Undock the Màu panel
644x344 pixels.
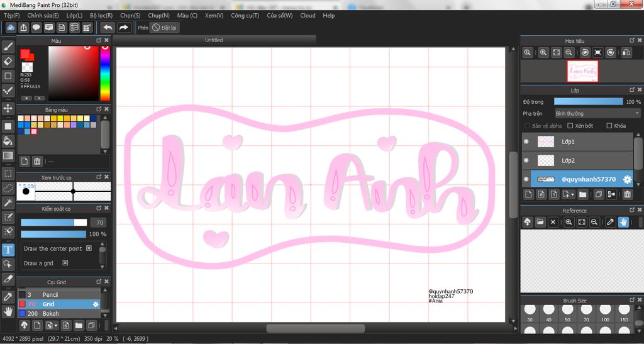[x=99, y=40]
